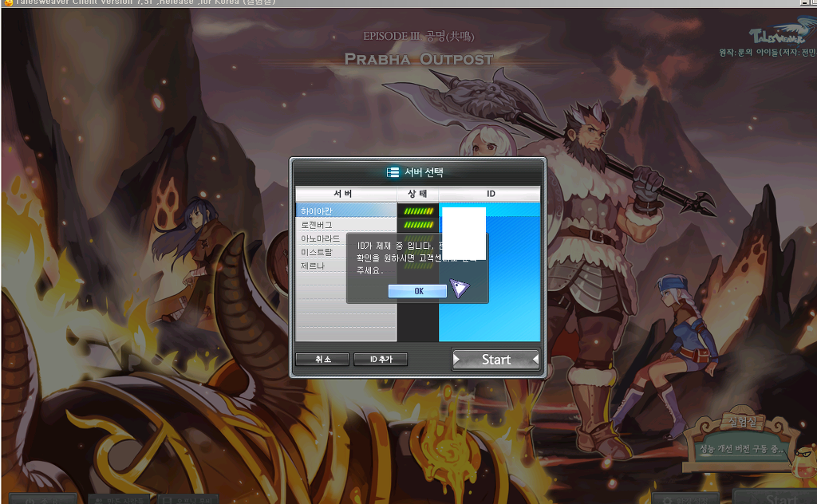
Task: Select the 로젠버그 server row
Action: coord(346,224)
